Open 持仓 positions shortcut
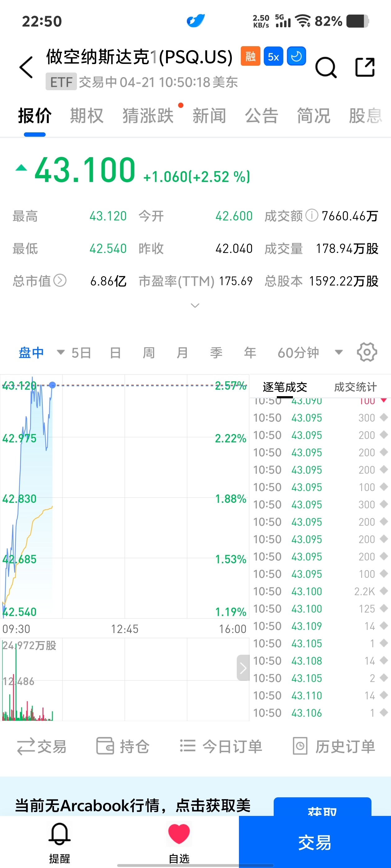Image resolution: width=391 pixels, height=868 pixels. click(x=123, y=746)
